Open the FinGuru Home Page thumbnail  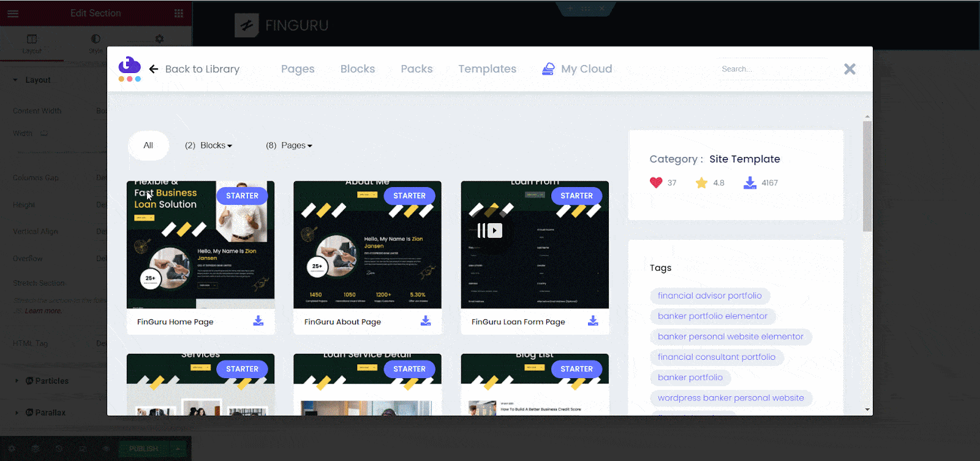(200, 245)
